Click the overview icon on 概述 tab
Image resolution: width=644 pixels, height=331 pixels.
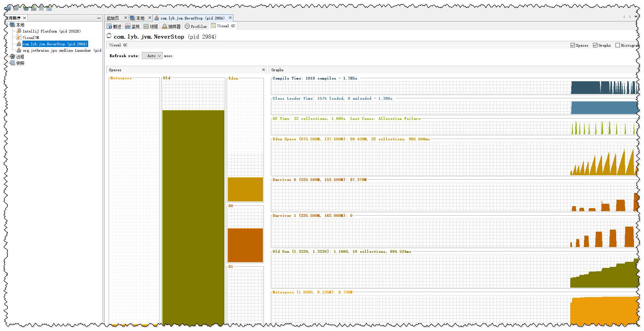[109, 26]
